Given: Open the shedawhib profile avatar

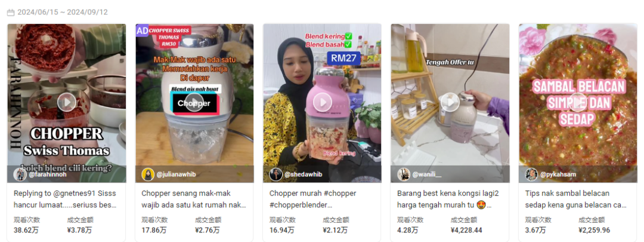Looking at the screenshot, I should [275, 174].
